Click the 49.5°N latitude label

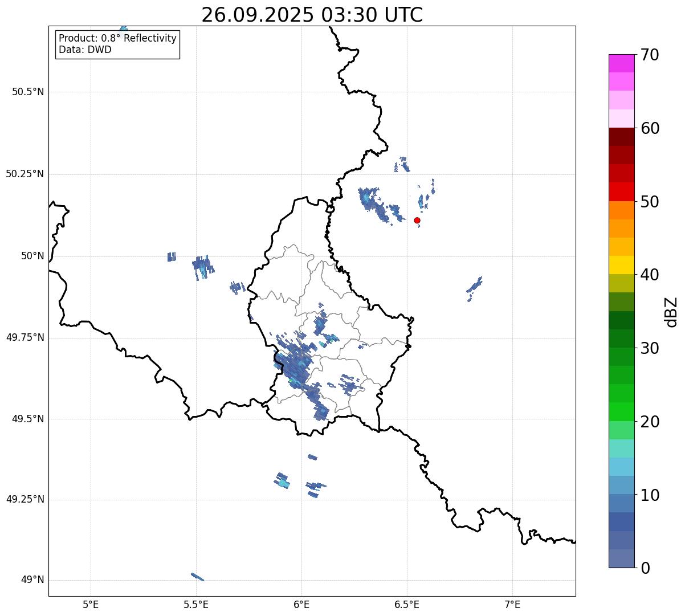[28, 419]
